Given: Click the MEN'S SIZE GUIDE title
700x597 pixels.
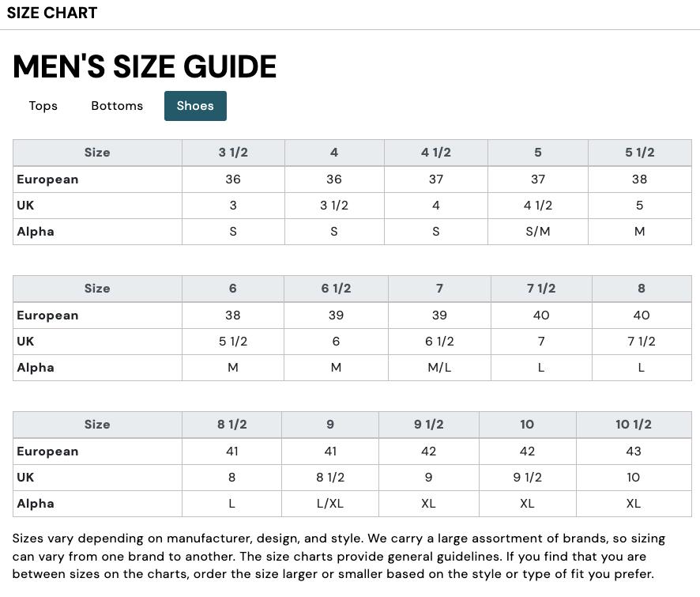Looking at the screenshot, I should tap(144, 66).
